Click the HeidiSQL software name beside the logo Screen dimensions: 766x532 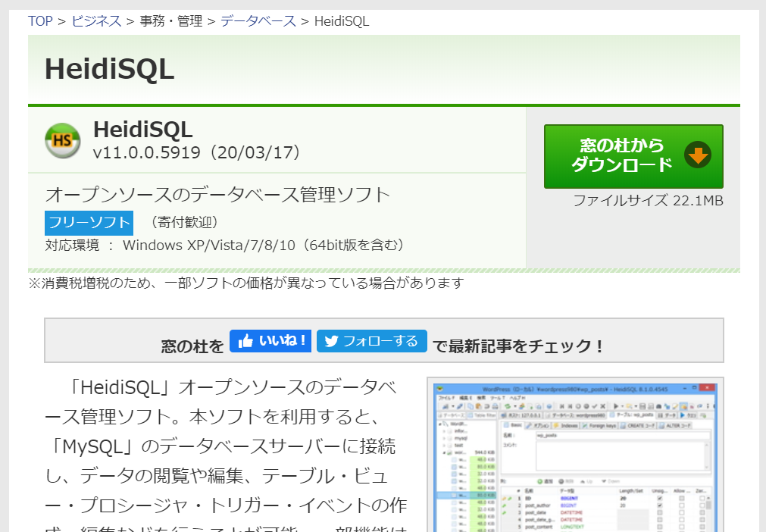point(142,130)
